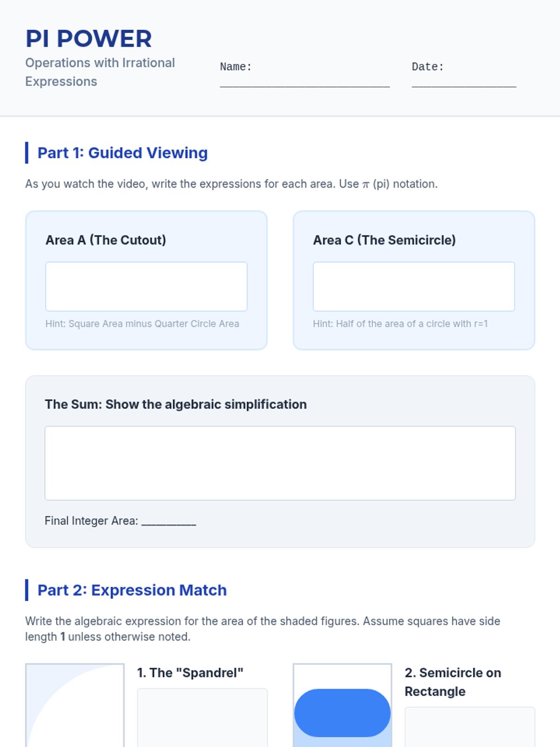Click the Area C (The Semicircle) heading

coord(385,240)
